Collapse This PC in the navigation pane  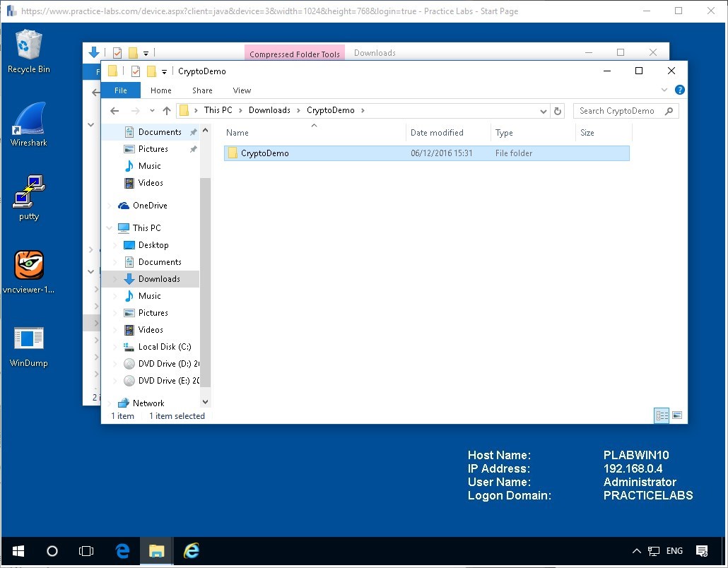[109, 227]
